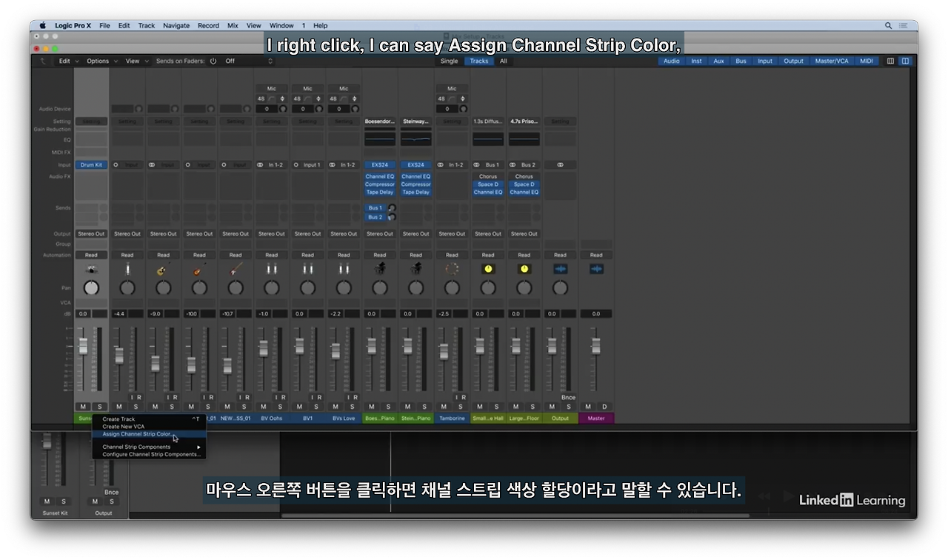
Task: Click the microphones icon on the BV1 strip
Action: point(308,270)
